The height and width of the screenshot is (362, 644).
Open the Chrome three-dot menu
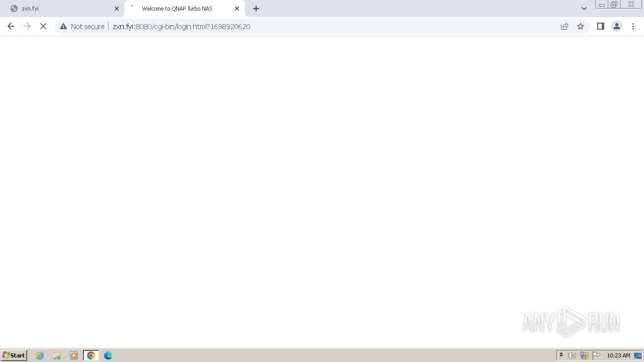click(633, 26)
